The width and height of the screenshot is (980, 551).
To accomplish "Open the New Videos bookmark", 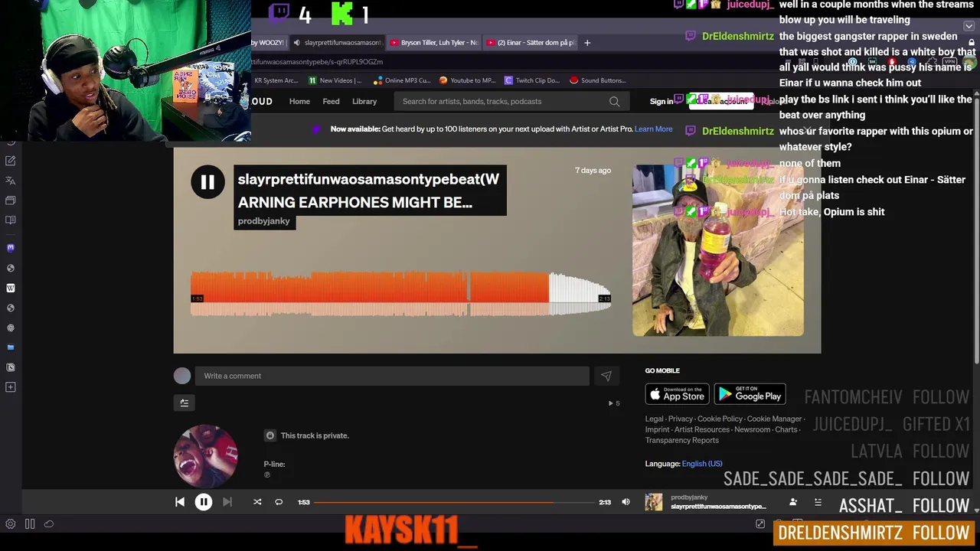I will click(335, 80).
